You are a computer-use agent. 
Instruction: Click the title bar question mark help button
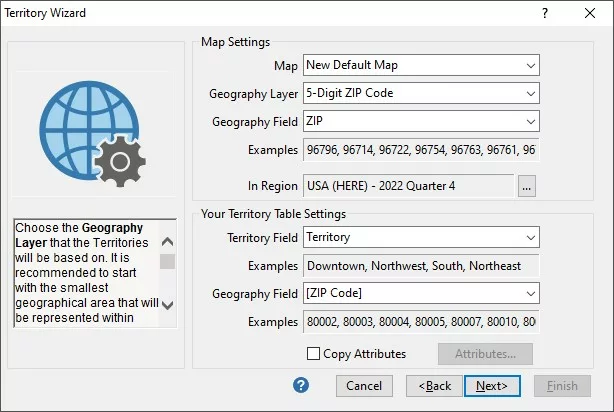point(545,13)
